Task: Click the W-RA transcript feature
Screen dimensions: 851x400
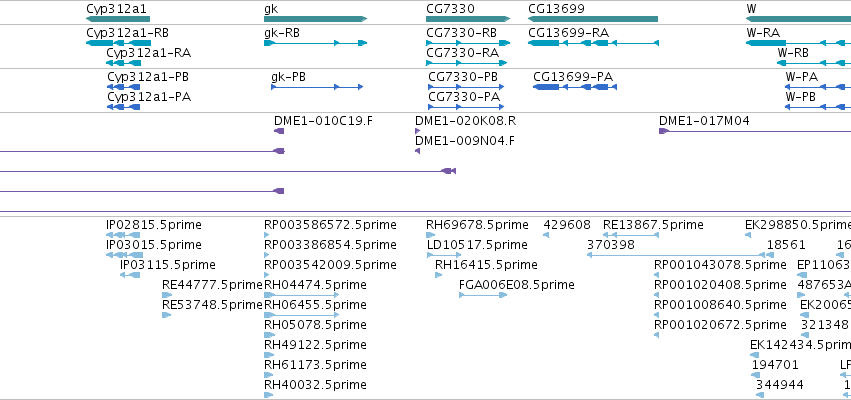Action: click(798, 43)
